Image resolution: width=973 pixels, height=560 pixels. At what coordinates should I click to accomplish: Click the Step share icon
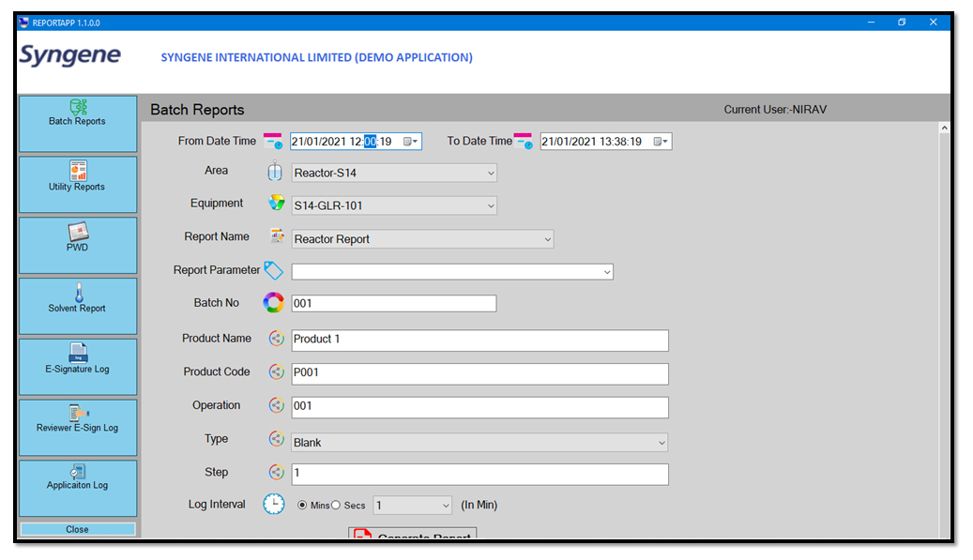point(276,472)
